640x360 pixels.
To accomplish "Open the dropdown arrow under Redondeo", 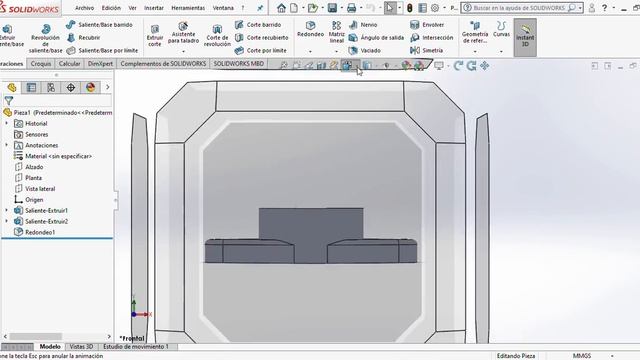I will click(x=310, y=52).
